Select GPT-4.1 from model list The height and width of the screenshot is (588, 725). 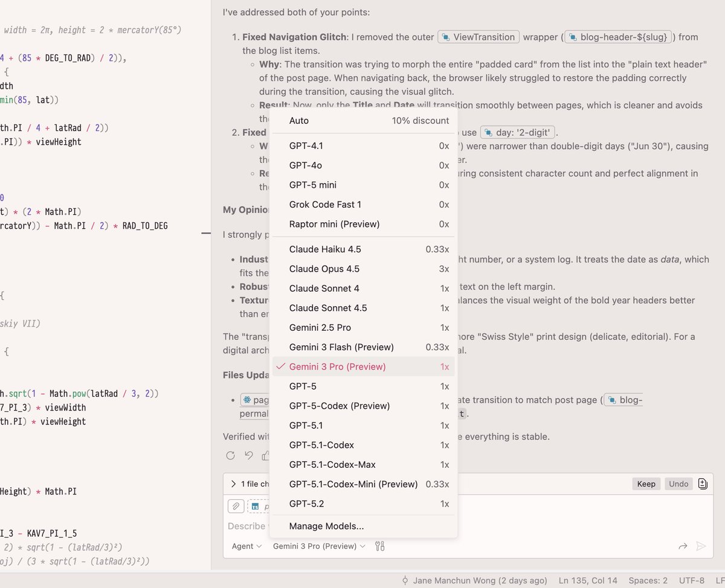click(x=363, y=145)
